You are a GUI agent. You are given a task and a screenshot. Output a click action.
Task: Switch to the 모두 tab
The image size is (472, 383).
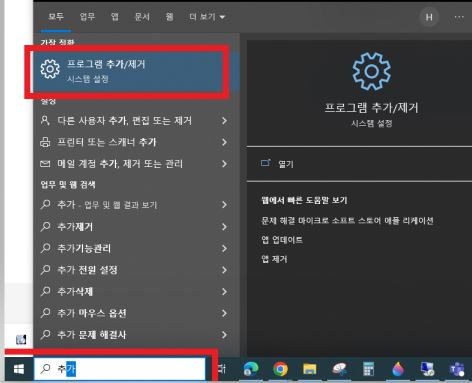56,16
